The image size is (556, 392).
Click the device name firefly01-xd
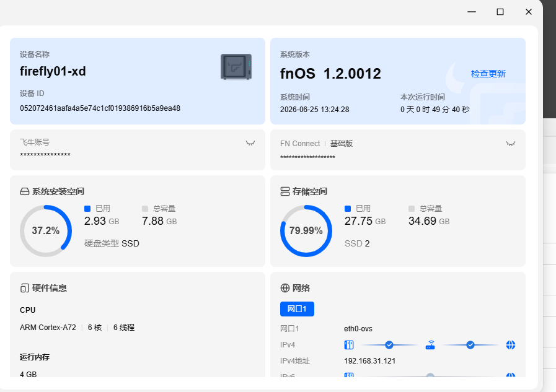[x=53, y=72]
